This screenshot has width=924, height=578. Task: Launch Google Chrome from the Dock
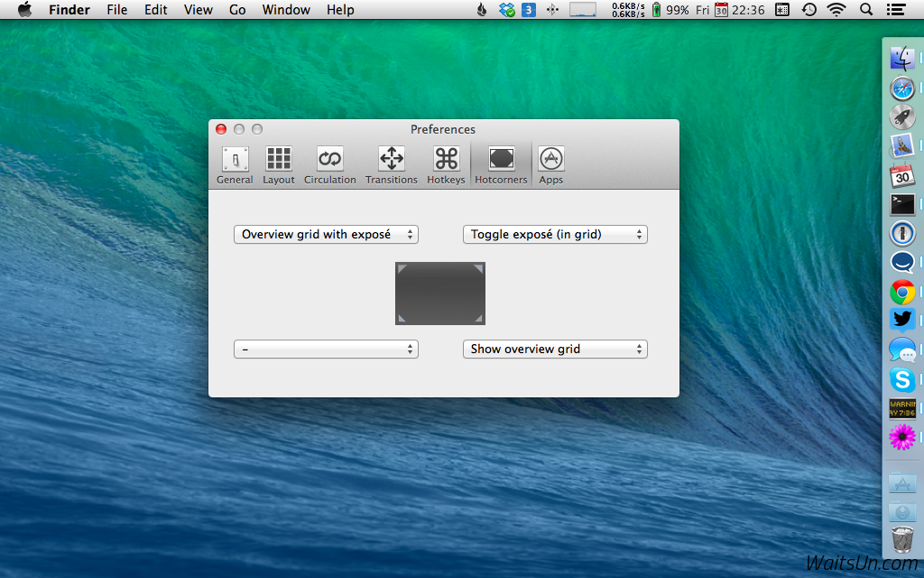[901, 292]
